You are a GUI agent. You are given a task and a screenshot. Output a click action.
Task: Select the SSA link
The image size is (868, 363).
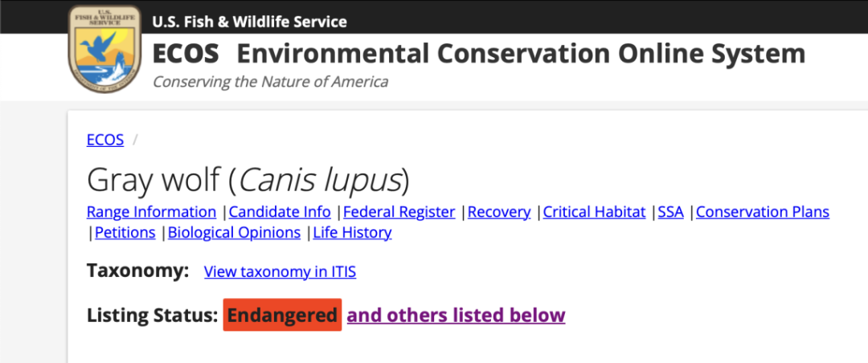tap(671, 212)
